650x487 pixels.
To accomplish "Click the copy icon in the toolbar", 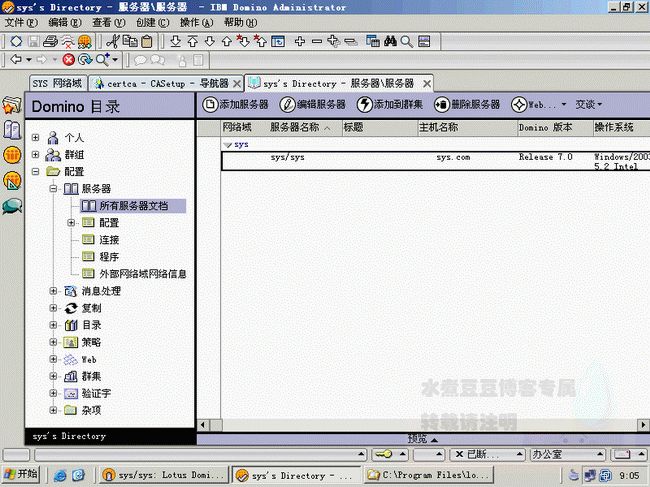I will point(130,41).
